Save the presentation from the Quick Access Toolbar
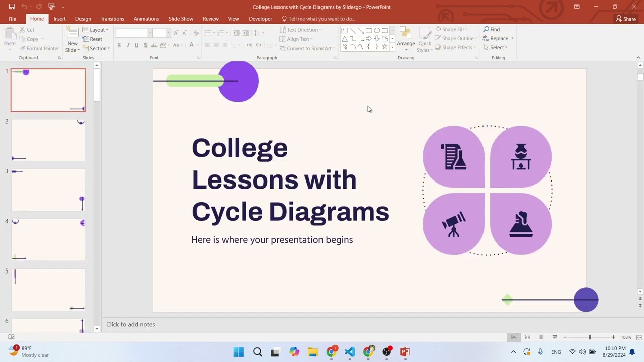644x362 pixels. point(11,7)
